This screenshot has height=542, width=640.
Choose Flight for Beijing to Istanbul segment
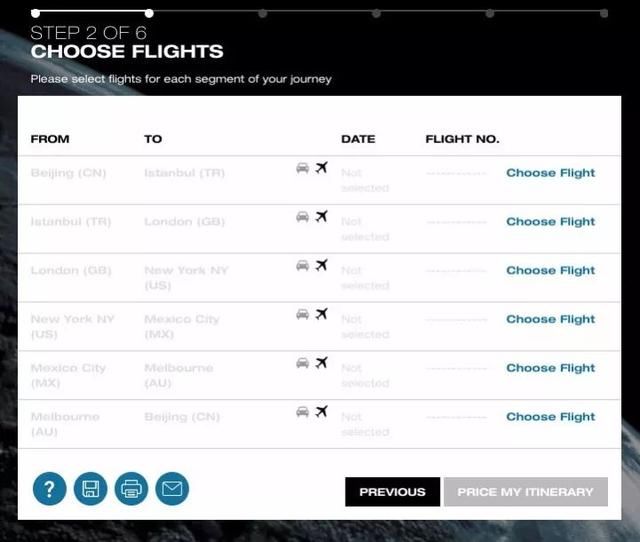551,173
